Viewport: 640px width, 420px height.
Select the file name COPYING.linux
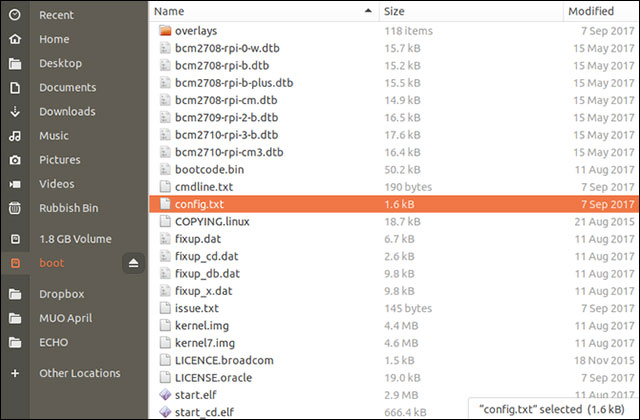[x=212, y=222]
